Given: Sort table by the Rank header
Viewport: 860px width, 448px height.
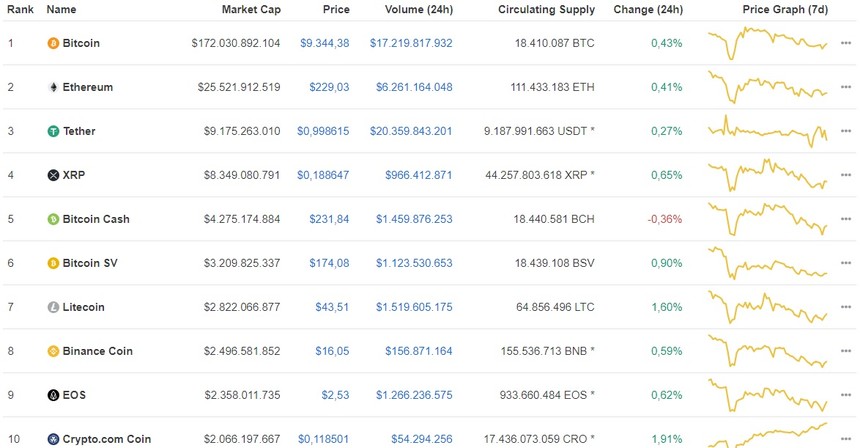Looking at the screenshot, I should [20, 9].
